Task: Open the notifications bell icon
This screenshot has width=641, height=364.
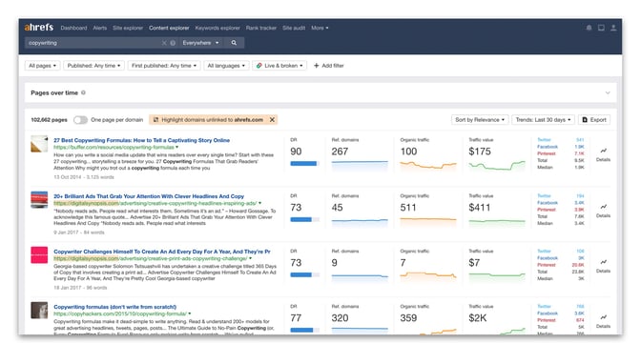Action: pyautogui.click(x=589, y=28)
